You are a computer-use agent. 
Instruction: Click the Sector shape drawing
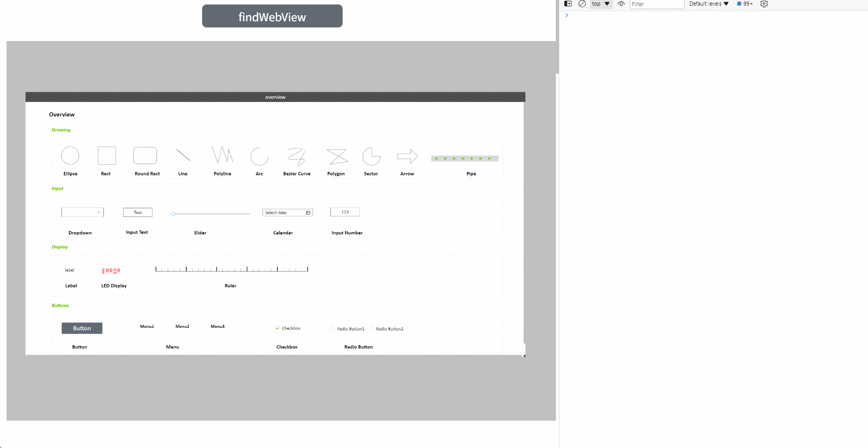click(x=371, y=156)
